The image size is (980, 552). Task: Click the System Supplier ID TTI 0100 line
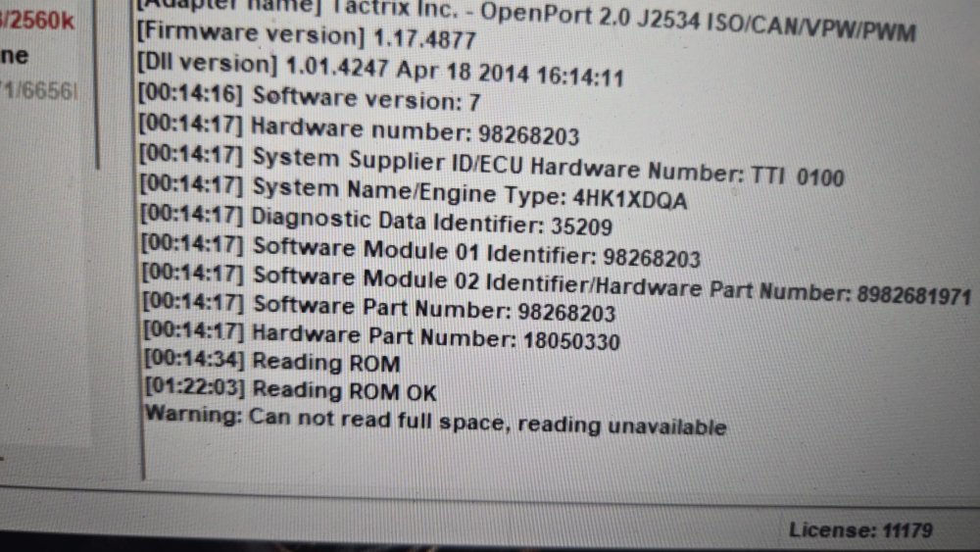click(491, 166)
